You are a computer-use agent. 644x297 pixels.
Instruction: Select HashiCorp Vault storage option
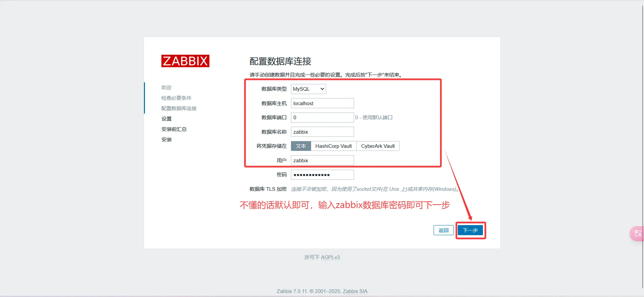[x=334, y=146]
